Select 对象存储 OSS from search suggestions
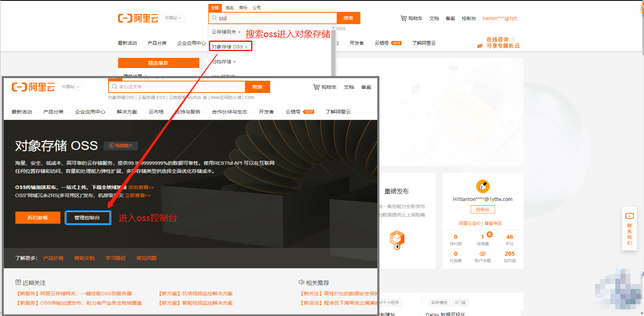Screen dimensions: 644x316 pos(230,46)
